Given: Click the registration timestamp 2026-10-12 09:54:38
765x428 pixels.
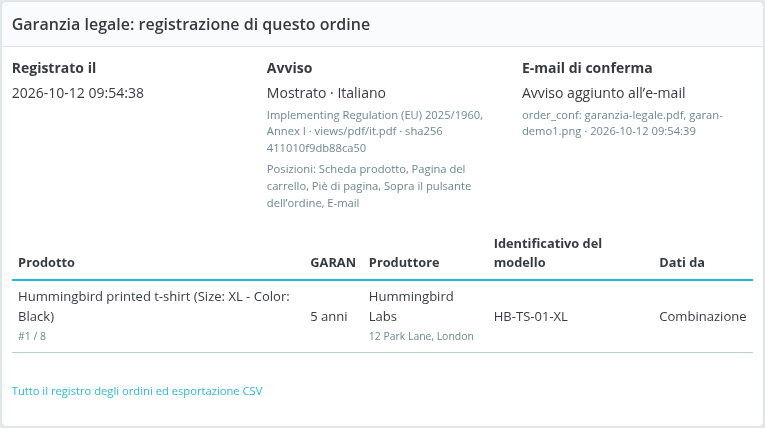Looking at the screenshot, I should click(x=78, y=93).
